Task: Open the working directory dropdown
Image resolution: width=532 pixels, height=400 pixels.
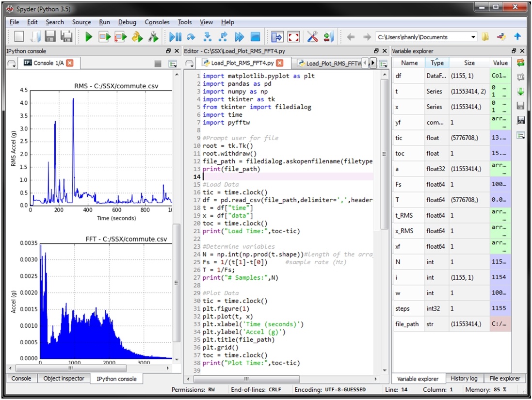Action: [x=474, y=36]
